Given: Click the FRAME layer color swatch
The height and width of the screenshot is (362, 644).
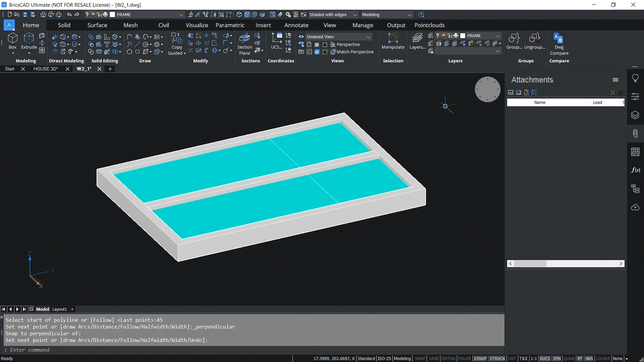Looking at the screenshot, I should (462, 35).
